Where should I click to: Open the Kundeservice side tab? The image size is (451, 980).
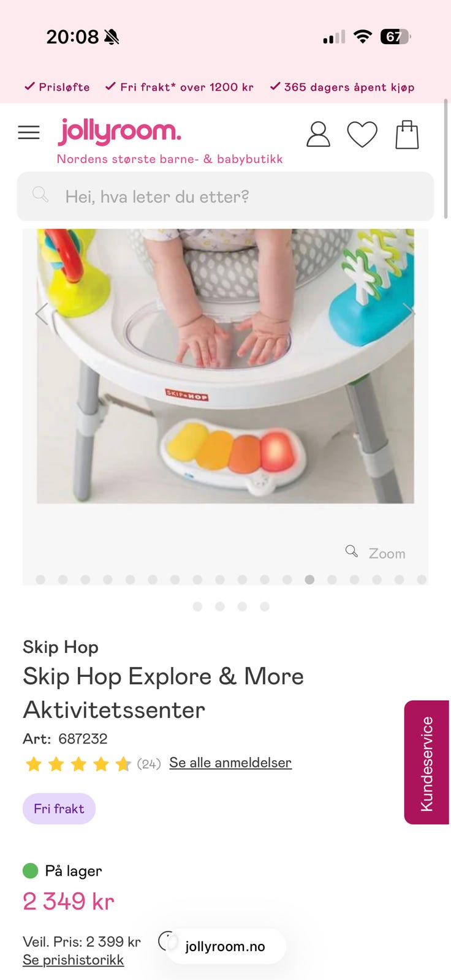pyautogui.click(x=426, y=763)
